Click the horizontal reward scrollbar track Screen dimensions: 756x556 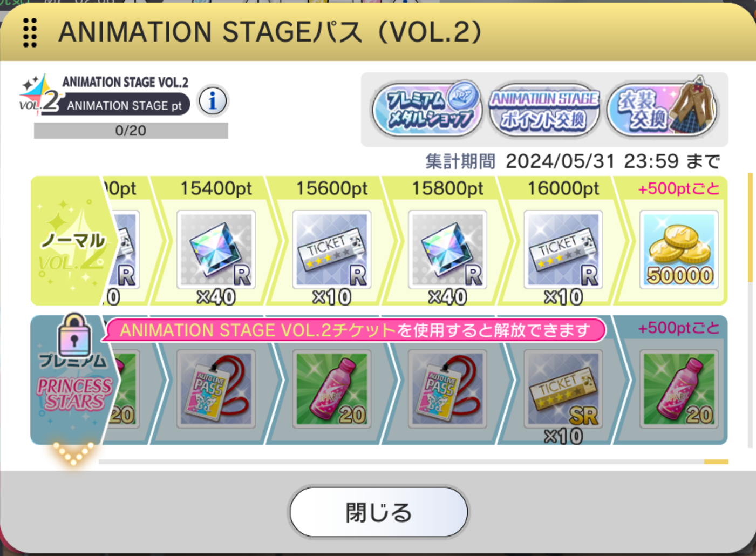tap(413, 462)
